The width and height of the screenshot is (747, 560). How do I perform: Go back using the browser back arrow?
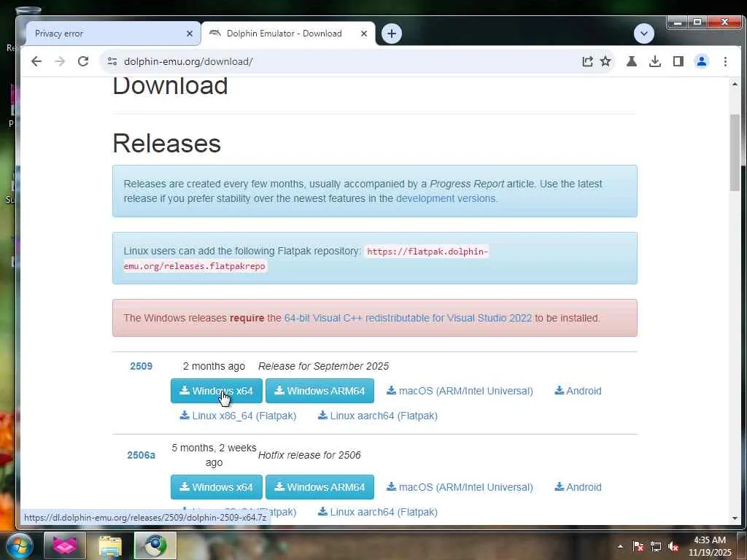tap(36, 61)
